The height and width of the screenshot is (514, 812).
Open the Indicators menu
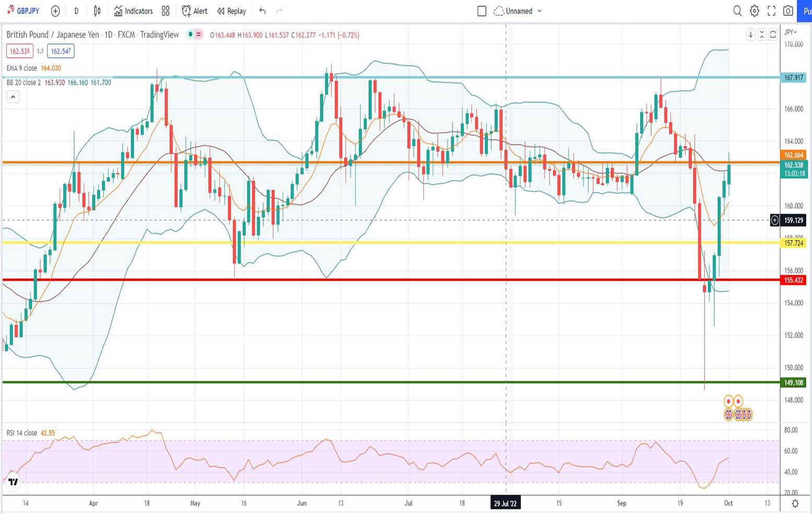[x=133, y=11]
